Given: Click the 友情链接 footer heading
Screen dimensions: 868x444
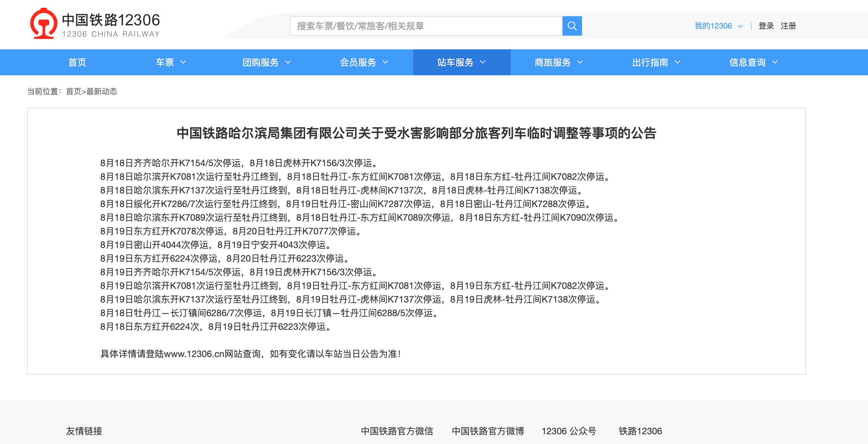Looking at the screenshot, I should (x=84, y=431).
